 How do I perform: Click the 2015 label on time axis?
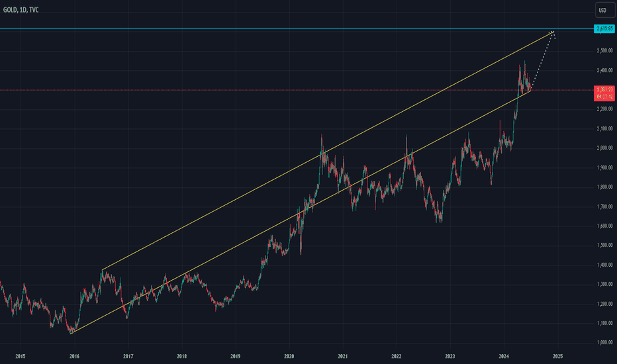click(x=21, y=357)
